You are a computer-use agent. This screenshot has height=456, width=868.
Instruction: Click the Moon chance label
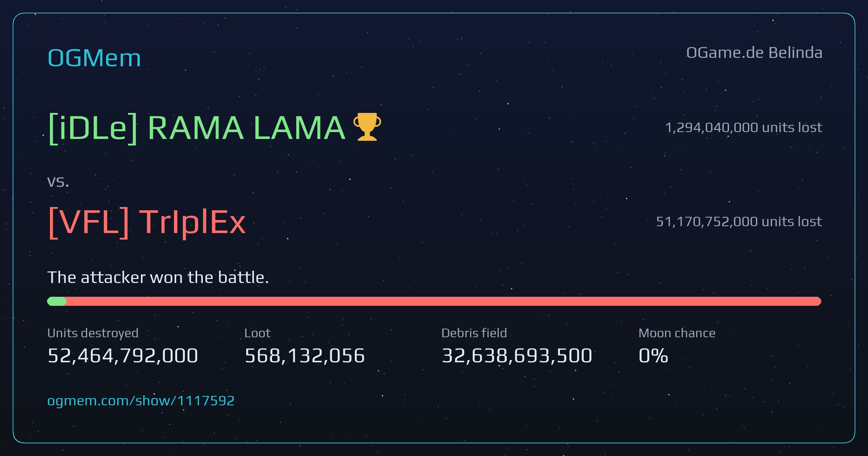pyautogui.click(x=677, y=333)
